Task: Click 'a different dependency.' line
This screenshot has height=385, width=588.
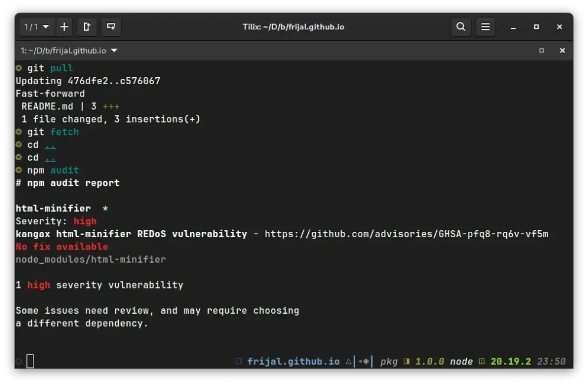Action: (x=82, y=323)
